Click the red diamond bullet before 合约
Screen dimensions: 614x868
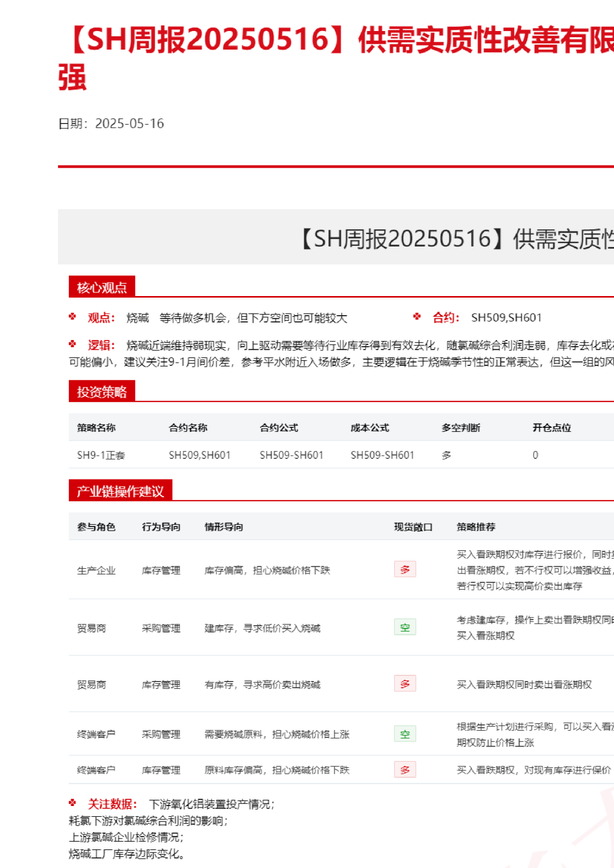coord(417,317)
